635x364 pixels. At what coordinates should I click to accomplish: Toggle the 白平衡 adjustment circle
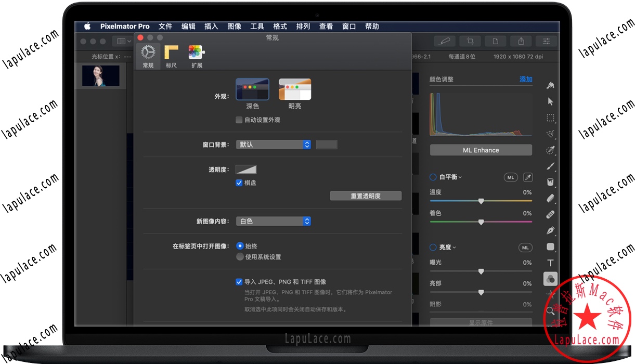click(433, 177)
